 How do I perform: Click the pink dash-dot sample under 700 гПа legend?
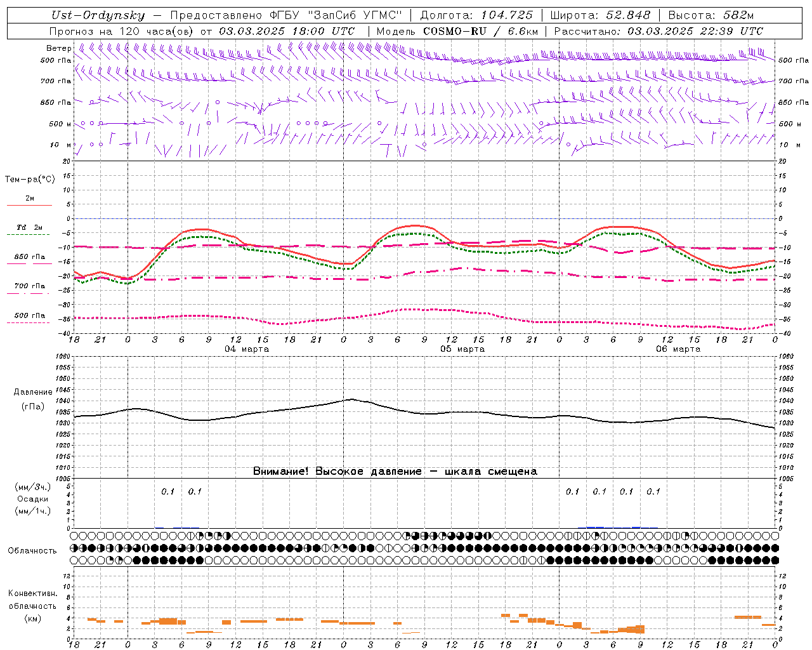29,293
